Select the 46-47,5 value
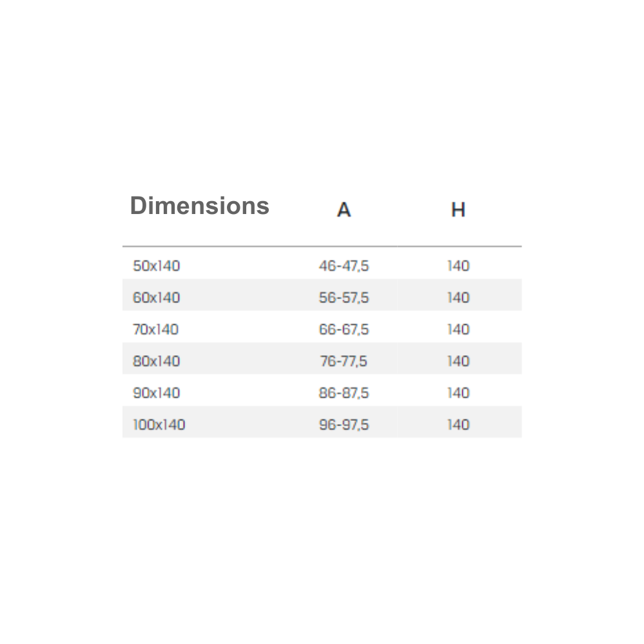The height and width of the screenshot is (644, 644). tap(344, 266)
